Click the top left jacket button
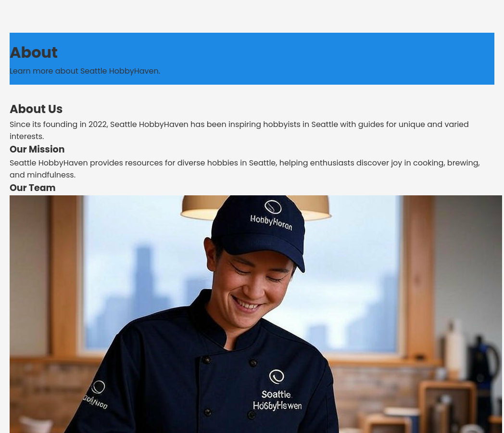 (x=207, y=360)
